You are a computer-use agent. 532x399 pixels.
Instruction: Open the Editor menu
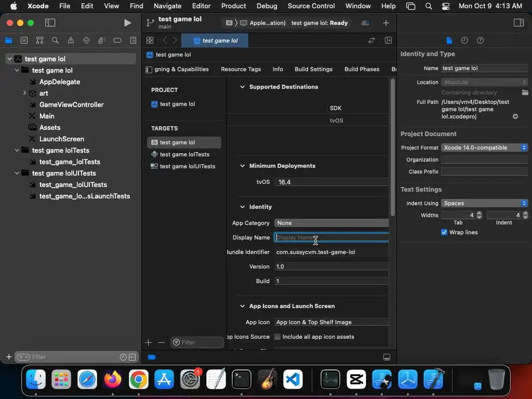pos(201,6)
